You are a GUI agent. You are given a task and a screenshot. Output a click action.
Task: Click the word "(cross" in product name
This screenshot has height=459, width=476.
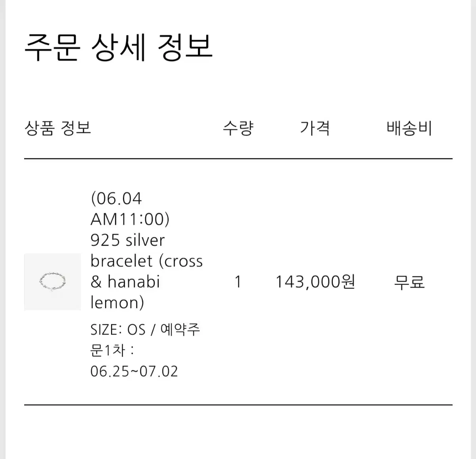181,261
